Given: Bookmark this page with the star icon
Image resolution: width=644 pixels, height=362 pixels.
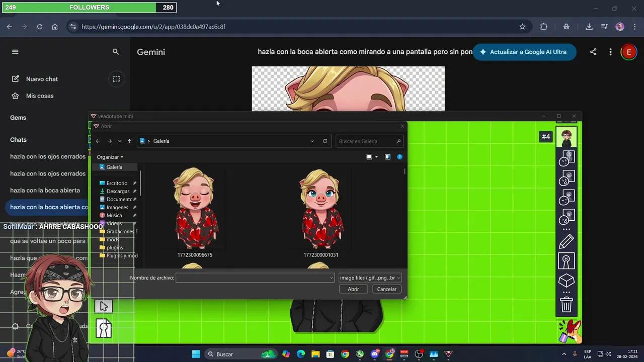Looking at the screenshot, I should [522, 27].
